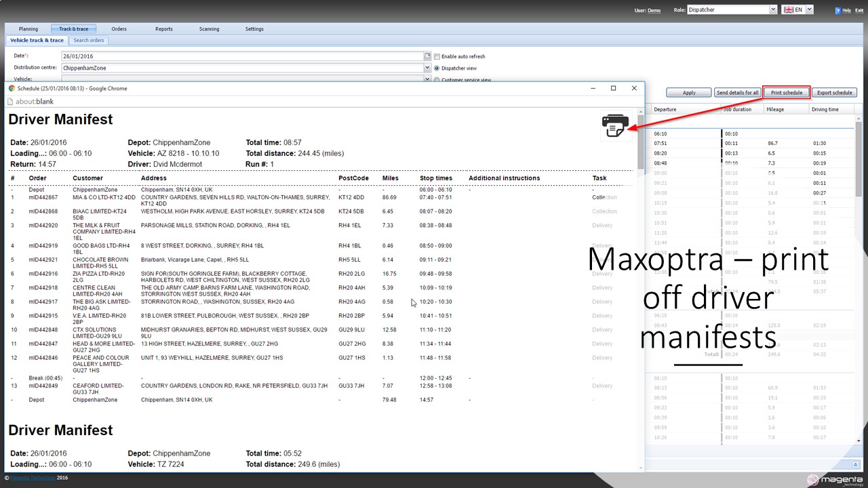Enable auto refresh

(x=437, y=56)
